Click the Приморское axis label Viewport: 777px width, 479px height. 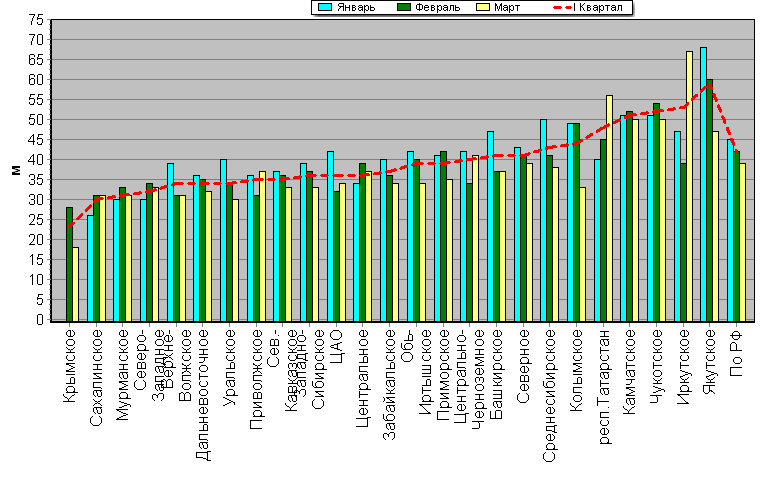(443, 374)
